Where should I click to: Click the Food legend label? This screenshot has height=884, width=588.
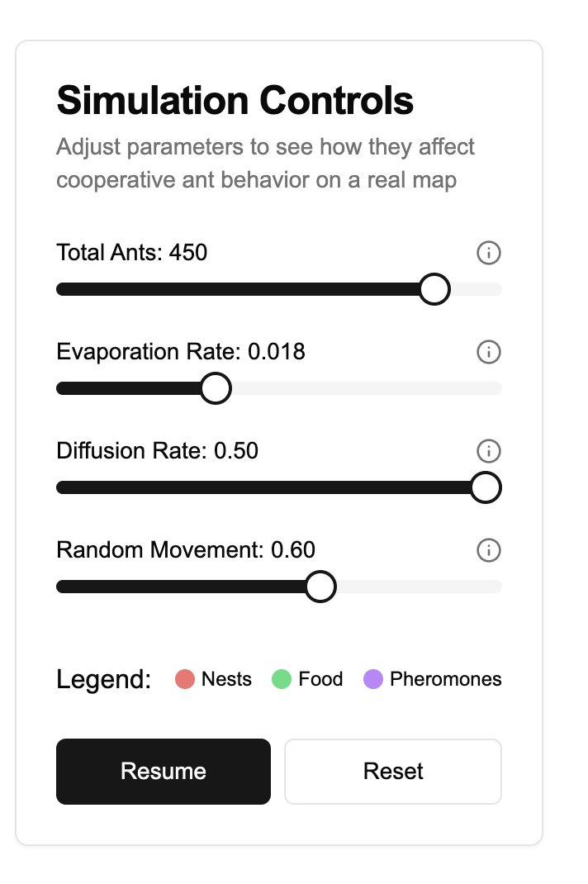click(320, 679)
